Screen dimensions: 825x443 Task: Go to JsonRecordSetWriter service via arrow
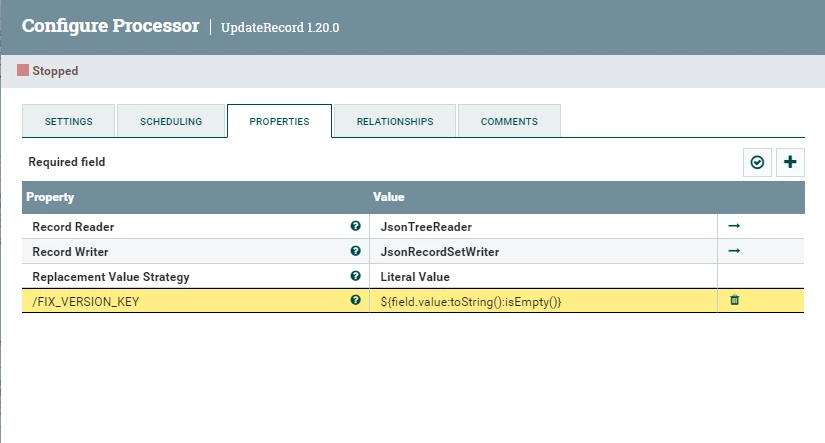tap(734, 251)
